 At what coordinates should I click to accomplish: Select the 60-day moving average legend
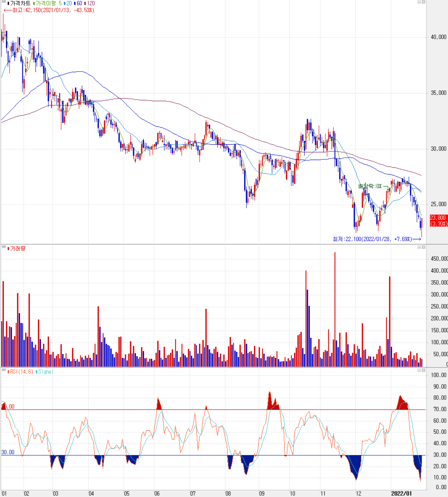tap(78, 3)
